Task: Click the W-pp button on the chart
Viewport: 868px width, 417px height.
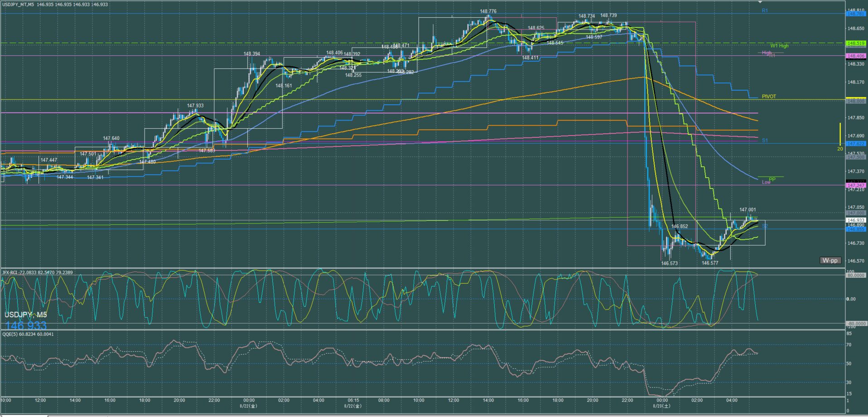Action: click(x=830, y=261)
